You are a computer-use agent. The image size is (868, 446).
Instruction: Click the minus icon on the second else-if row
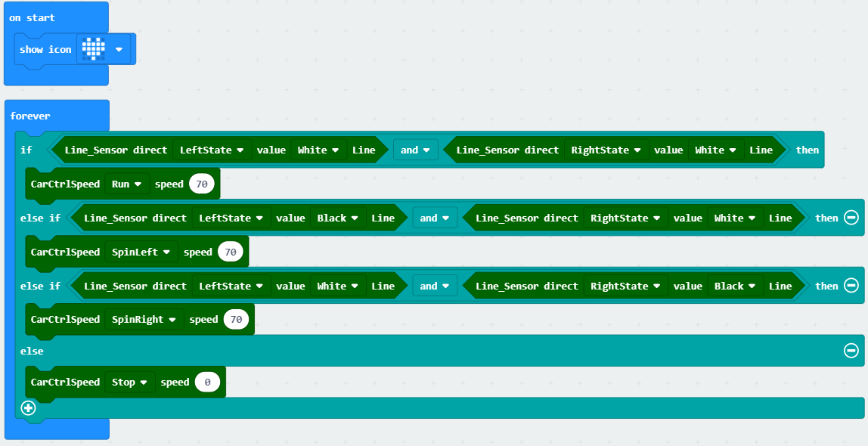(851, 286)
